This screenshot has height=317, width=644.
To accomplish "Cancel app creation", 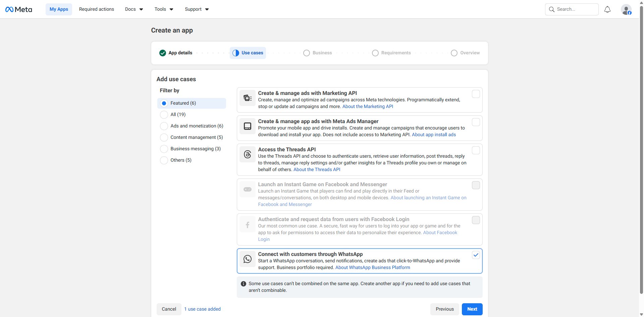I will (x=169, y=309).
